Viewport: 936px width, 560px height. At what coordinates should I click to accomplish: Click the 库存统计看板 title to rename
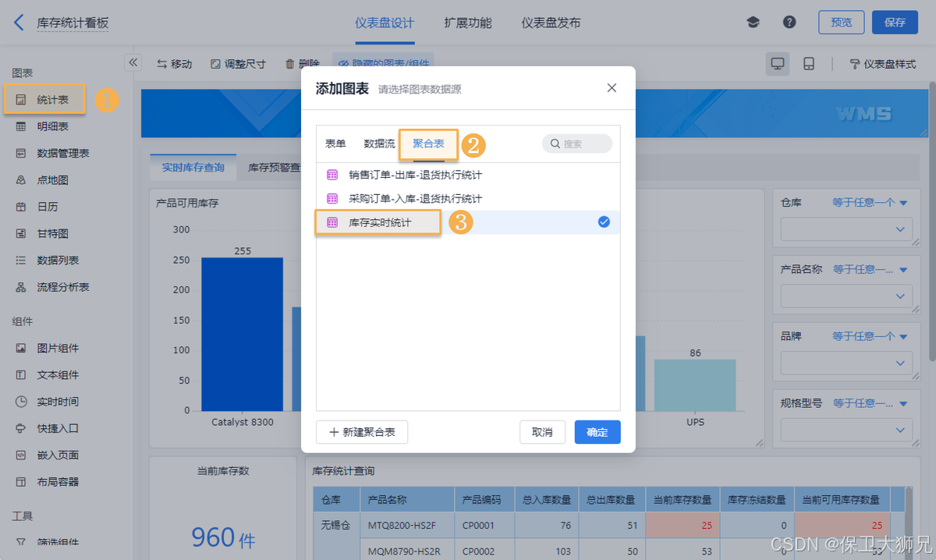pos(73,23)
